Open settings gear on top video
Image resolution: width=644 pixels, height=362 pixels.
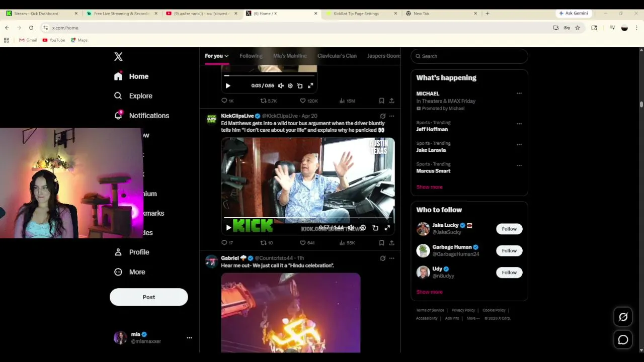click(x=290, y=85)
